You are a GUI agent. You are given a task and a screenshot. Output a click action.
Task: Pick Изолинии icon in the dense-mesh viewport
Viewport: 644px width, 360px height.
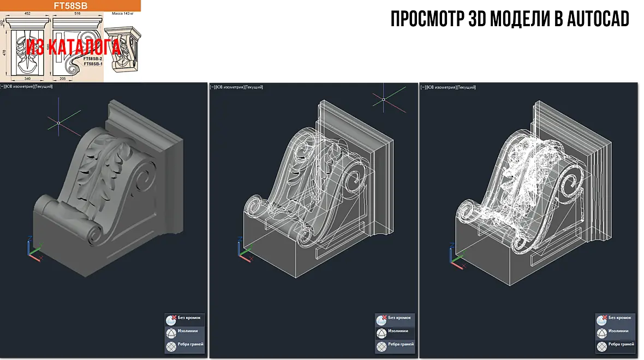(x=601, y=333)
